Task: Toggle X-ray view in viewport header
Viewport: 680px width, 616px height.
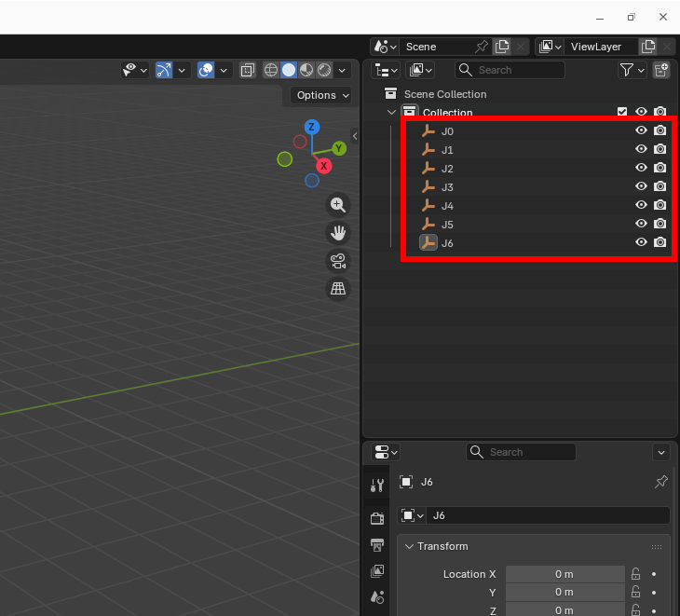Action: [x=247, y=70]
